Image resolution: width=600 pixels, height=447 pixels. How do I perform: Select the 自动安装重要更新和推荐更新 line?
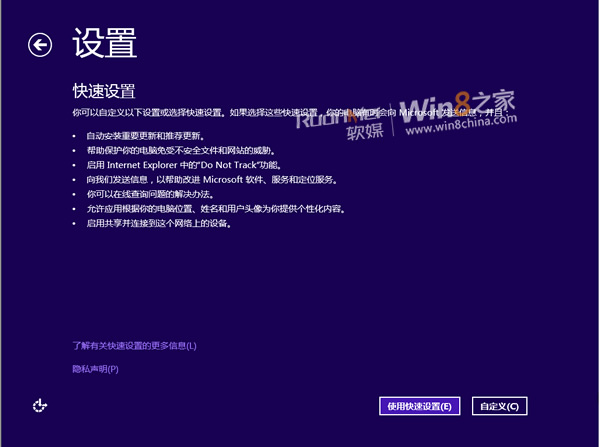(145, 136)
